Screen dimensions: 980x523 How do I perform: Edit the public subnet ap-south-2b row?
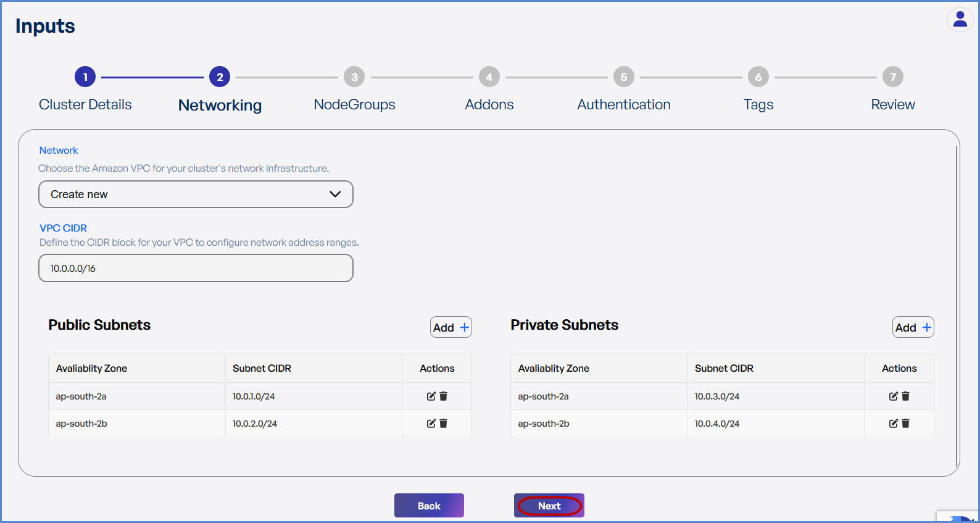(431, 424)
